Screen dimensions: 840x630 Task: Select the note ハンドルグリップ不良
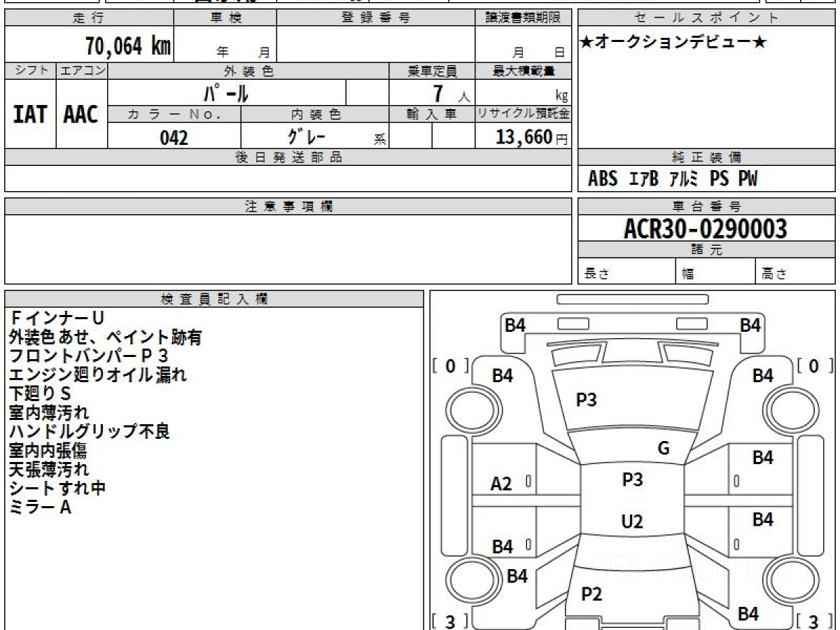pos(90,431)
